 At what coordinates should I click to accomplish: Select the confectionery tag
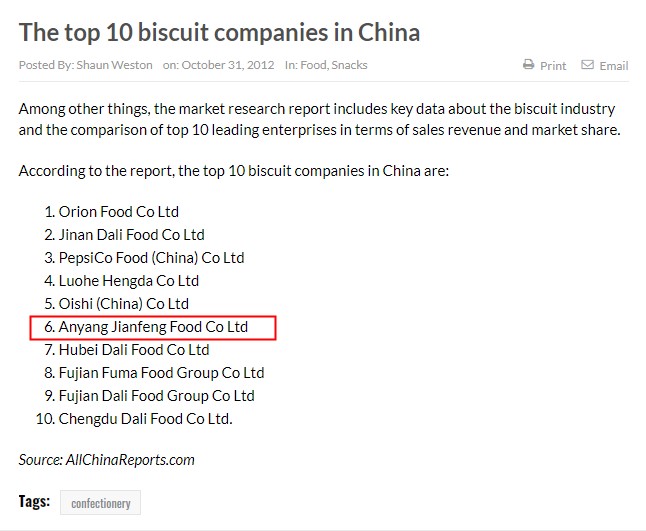(x=101, y=503)
